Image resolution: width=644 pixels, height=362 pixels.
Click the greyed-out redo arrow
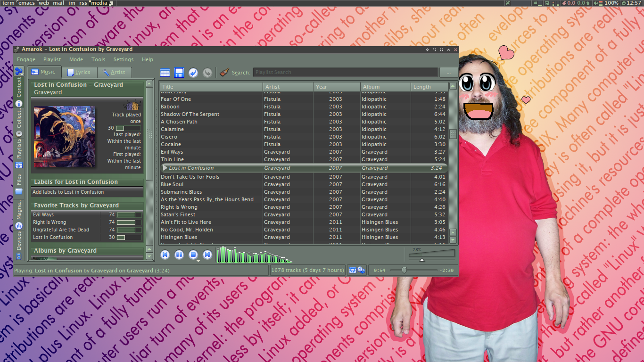(x=207, y=73)
